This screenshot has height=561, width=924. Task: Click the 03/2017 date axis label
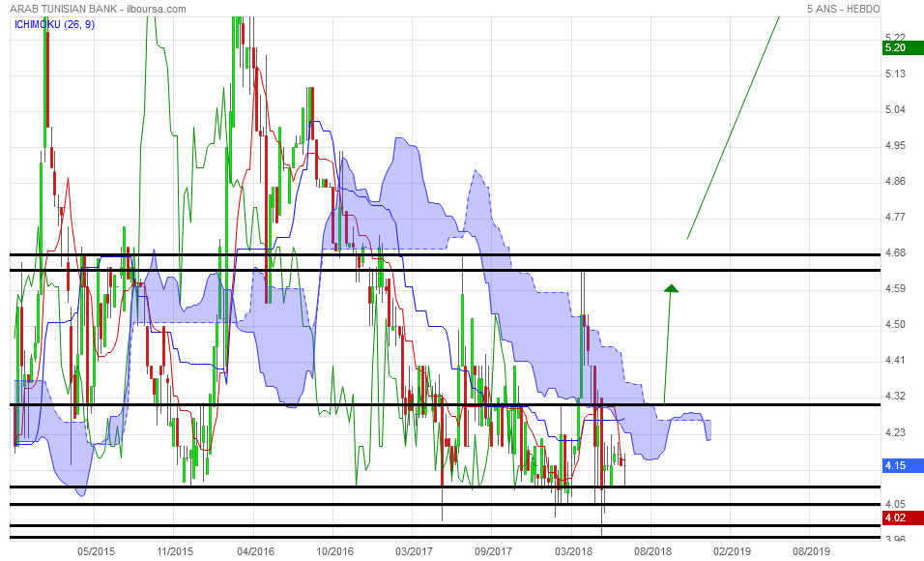click(x=414, y=551)
